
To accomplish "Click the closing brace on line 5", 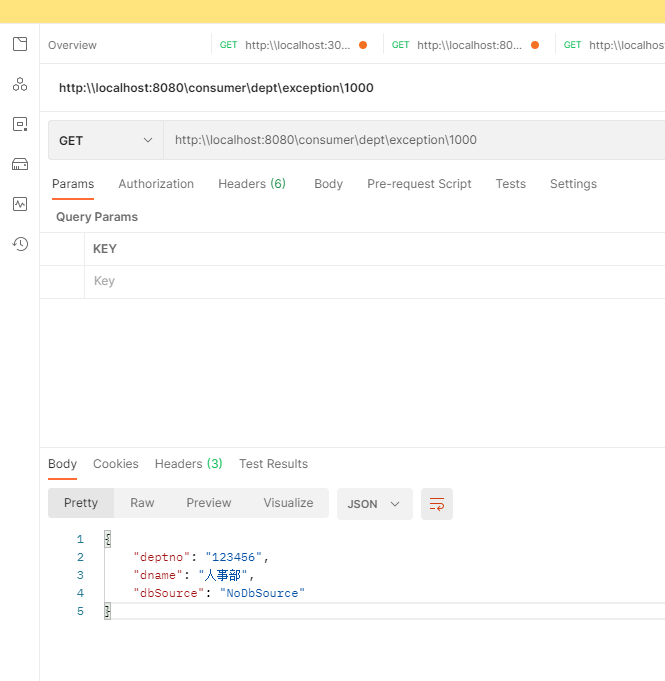I will click(107, 612).
